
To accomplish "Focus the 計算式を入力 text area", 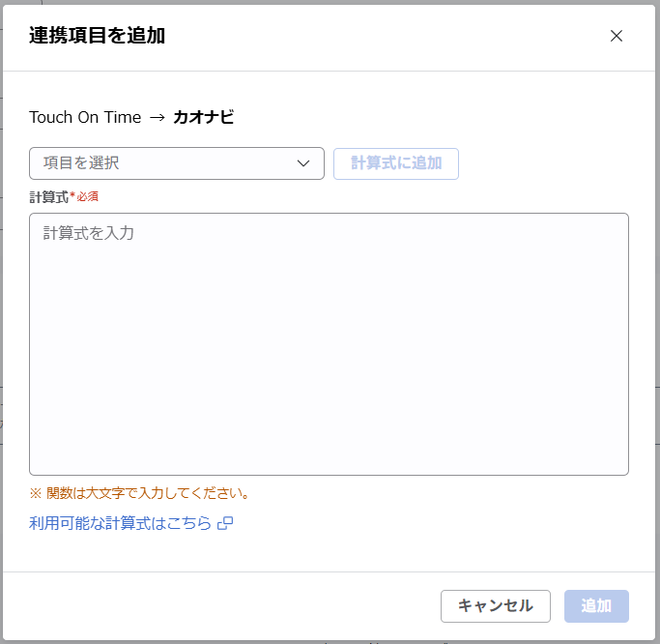I will 330,344.
